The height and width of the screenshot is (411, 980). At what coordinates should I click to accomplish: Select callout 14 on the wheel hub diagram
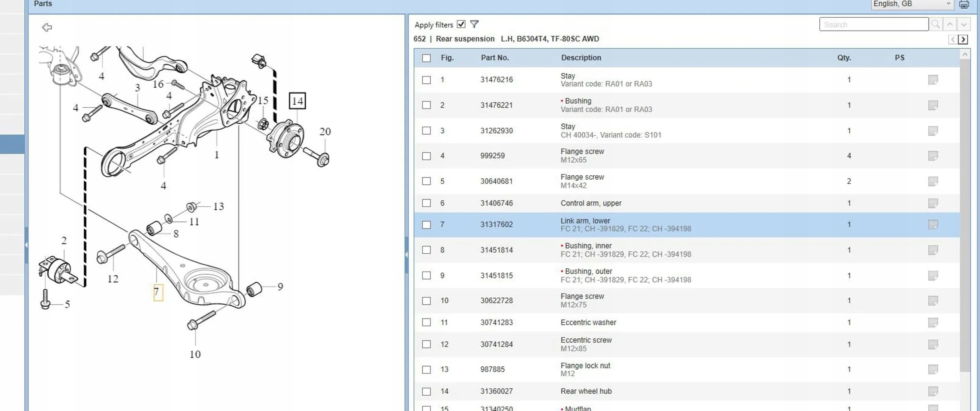click(x=298, y=101)
